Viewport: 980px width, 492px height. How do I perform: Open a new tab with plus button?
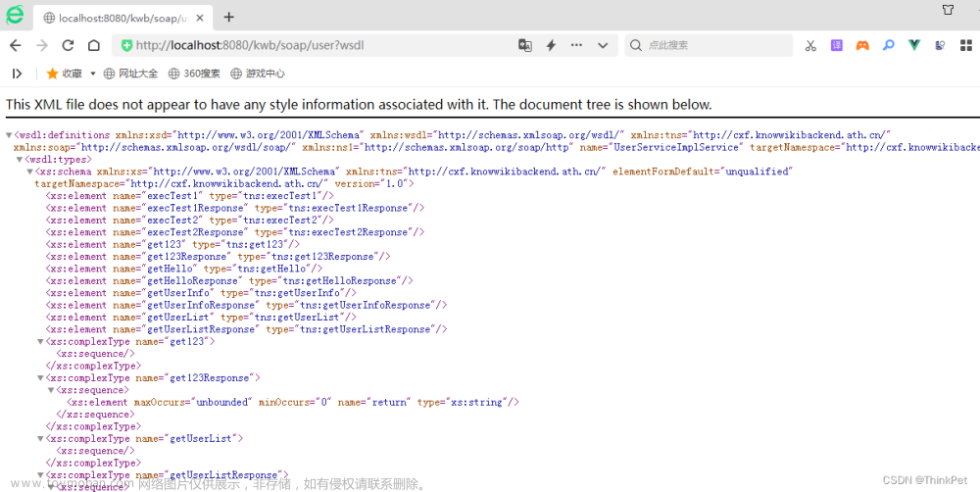point(228,18)
